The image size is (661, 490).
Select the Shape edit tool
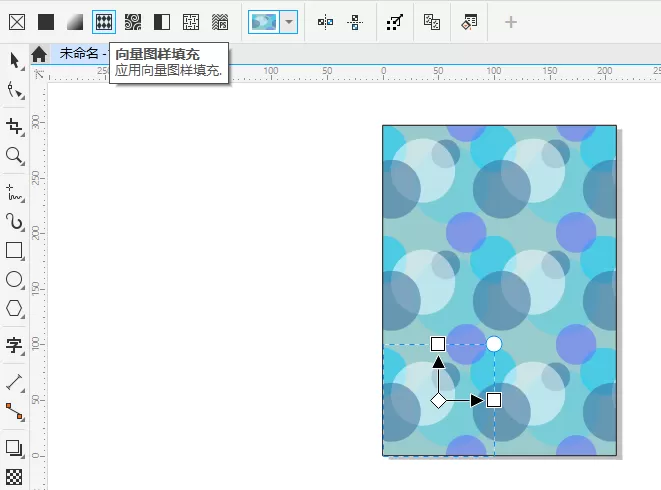[x=15, y=90]
